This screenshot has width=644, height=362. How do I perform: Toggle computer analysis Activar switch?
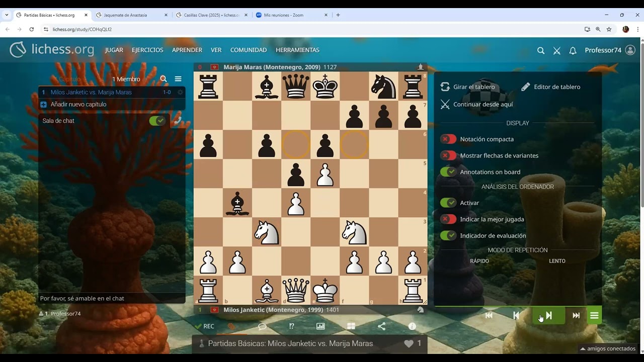coord(448,203)
